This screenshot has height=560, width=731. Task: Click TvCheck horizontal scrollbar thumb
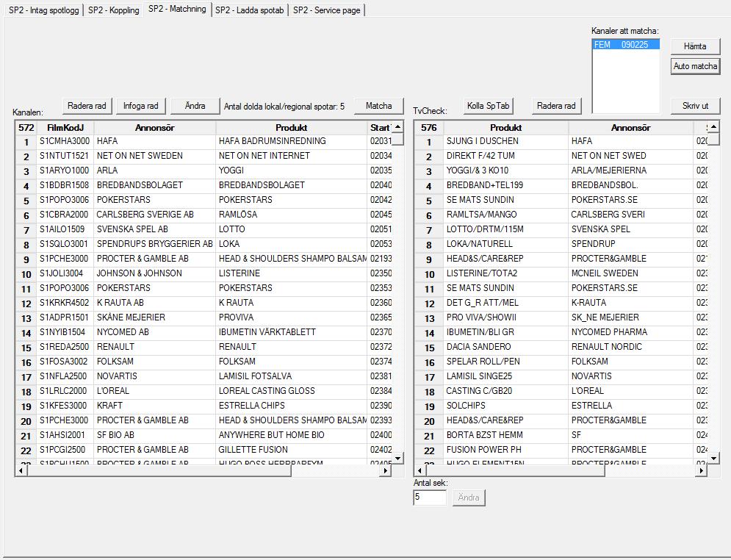pyautogui.click(x=515, y=471)
